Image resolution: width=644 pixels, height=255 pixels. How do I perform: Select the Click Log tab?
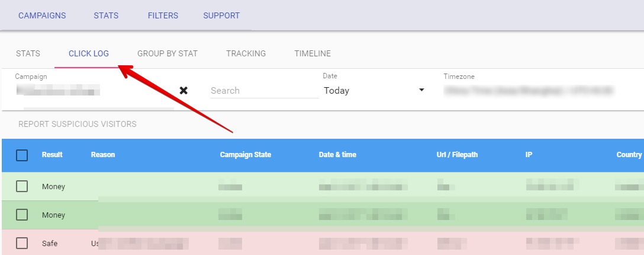[x=89, y=53]
